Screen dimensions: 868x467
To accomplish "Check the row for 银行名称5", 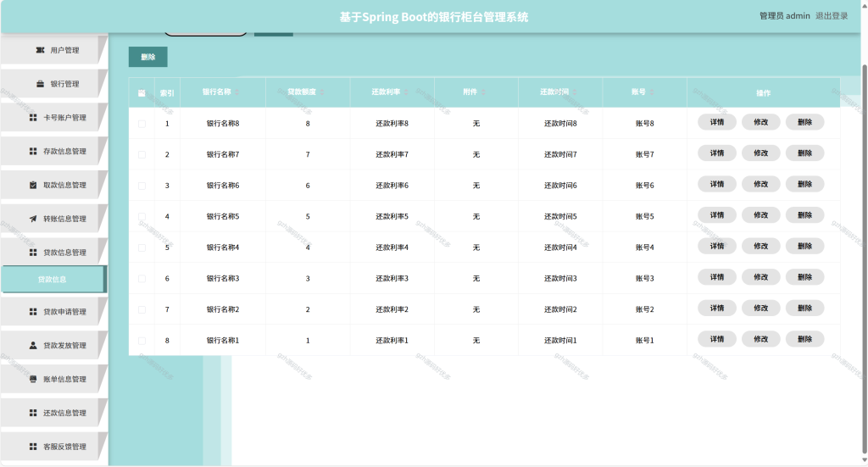I will [142, 217].
